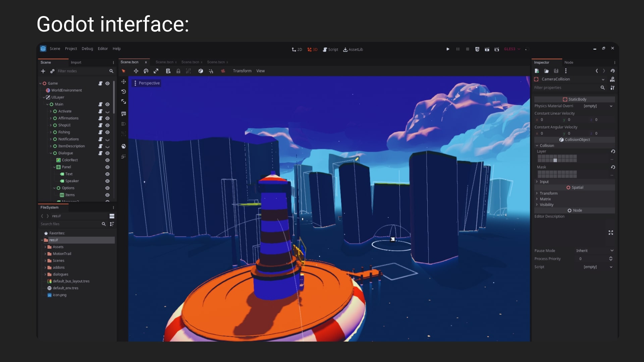
Task: Toggle snap icon in 3D toolbar
Action: [x=211, y=71]
